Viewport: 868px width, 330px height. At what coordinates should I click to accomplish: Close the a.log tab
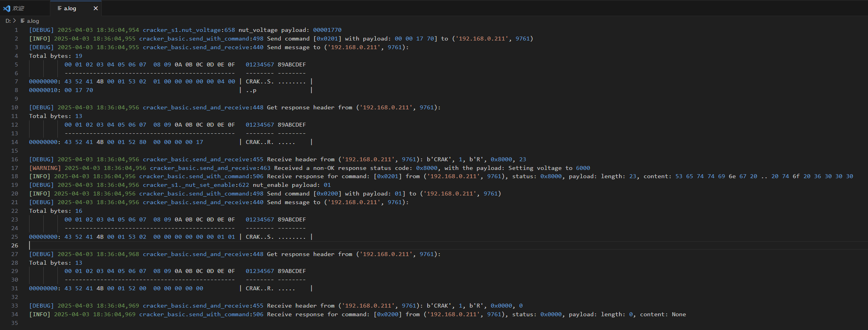click(96, 8)
